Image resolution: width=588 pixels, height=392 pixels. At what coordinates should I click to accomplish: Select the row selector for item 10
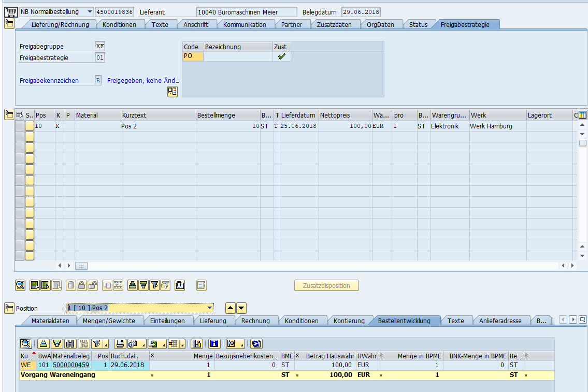click(20, 126)
